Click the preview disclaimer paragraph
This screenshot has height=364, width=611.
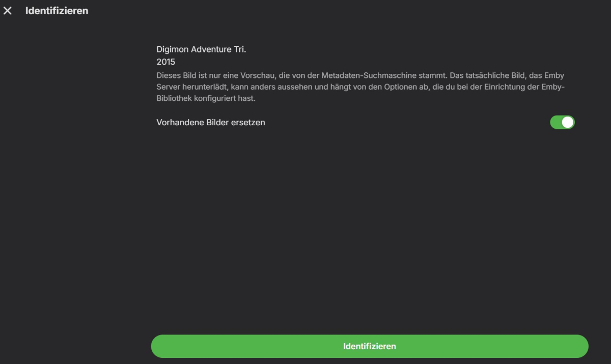[360, 87]
